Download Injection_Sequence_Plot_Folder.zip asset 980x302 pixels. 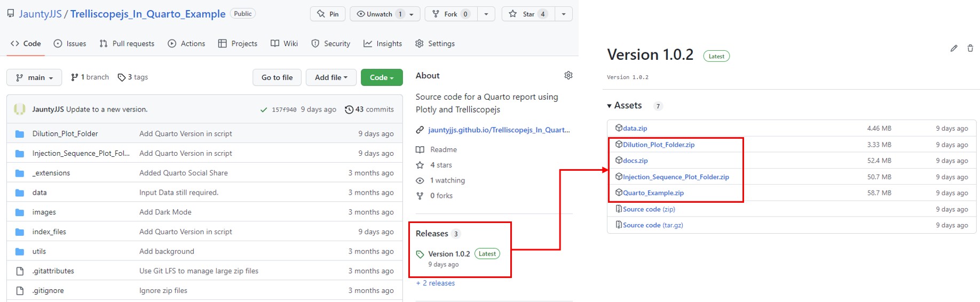click(x=676, y=177)
